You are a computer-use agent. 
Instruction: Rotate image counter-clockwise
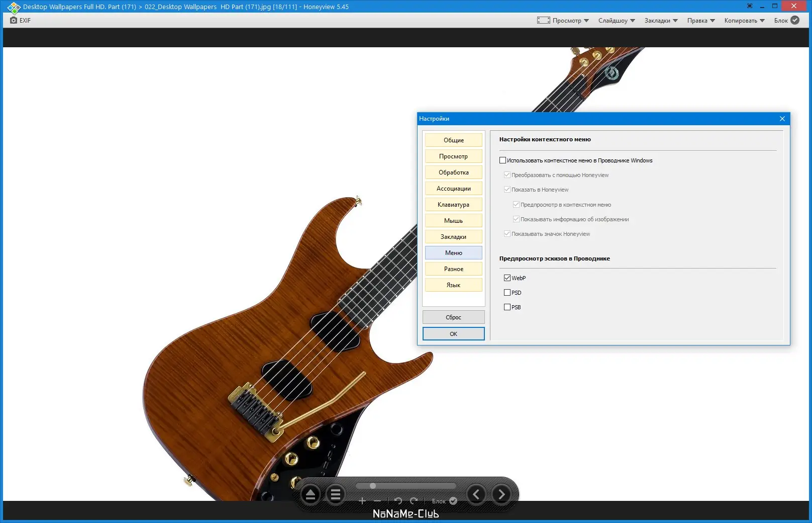(398, 501)
